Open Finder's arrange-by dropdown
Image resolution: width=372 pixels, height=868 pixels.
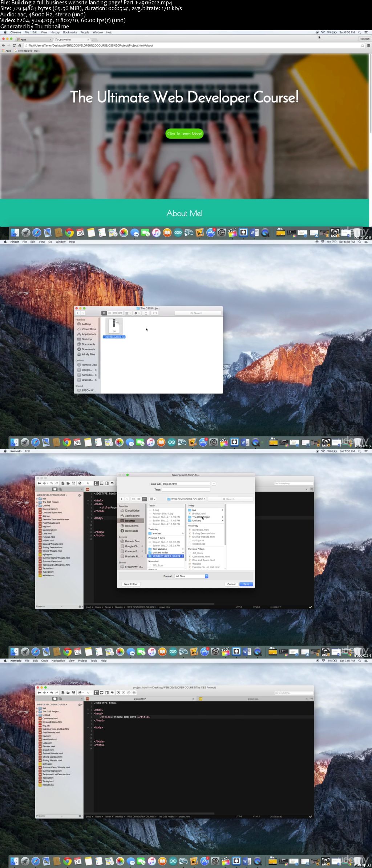[128, 313]
